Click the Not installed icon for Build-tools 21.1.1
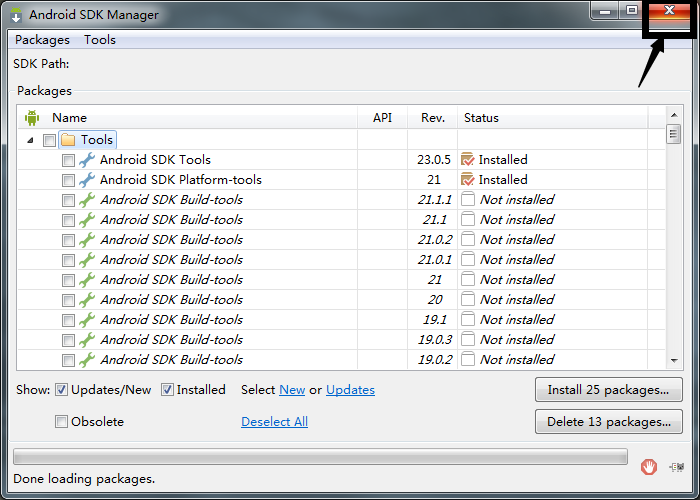The height and width of the screenshot is (500, 700). 467,200
